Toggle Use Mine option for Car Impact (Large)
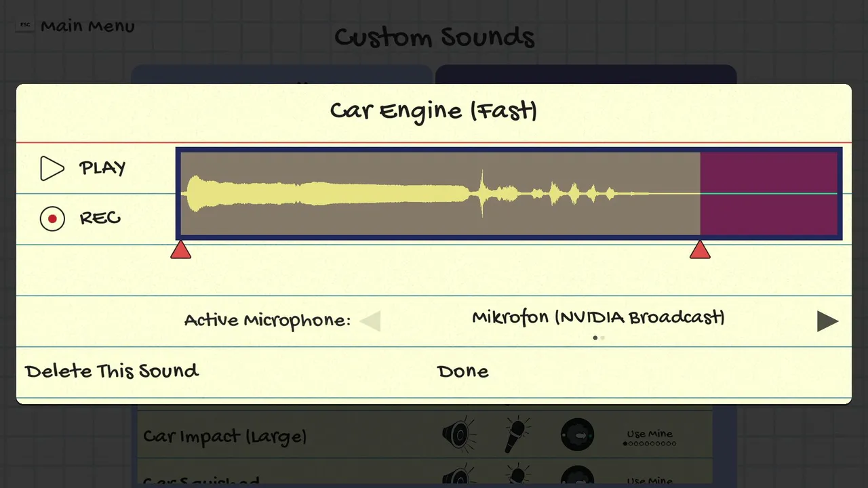The image size is (868, 488). click(650, 438)
